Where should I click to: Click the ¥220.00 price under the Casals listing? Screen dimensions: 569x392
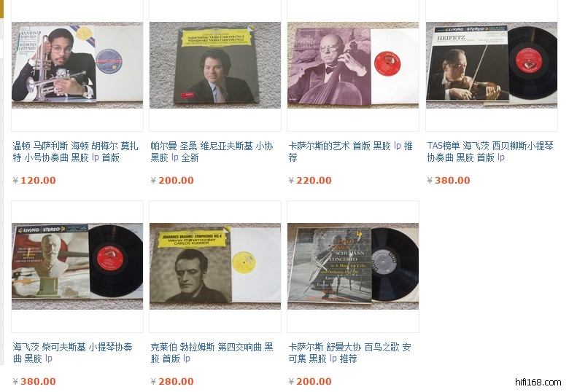coord(310,181)
